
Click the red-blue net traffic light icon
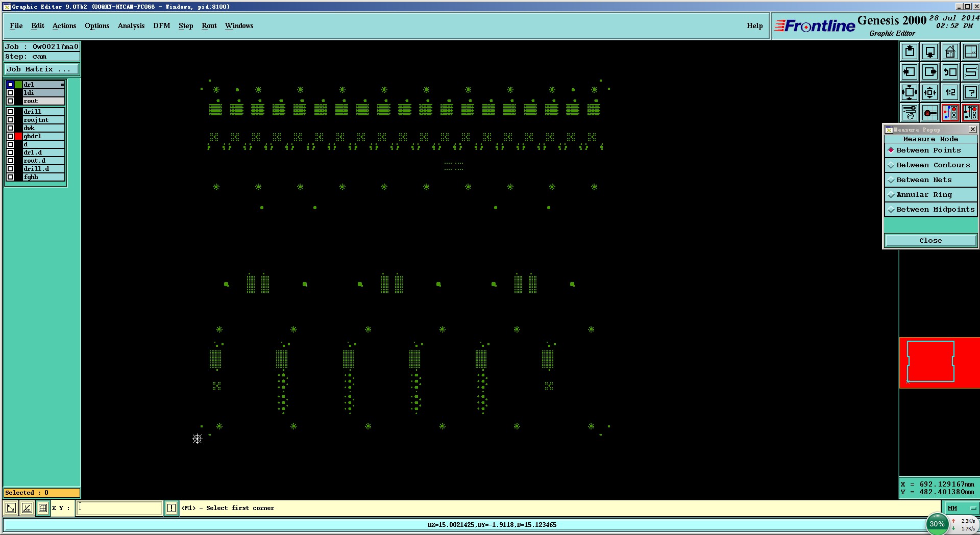coord(950,113)
